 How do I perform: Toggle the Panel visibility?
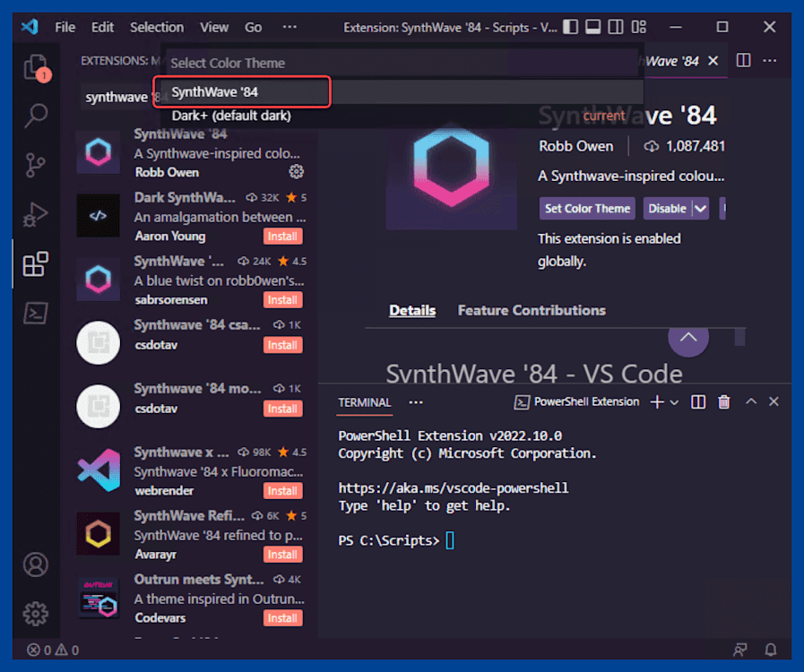tap(592, 27)
